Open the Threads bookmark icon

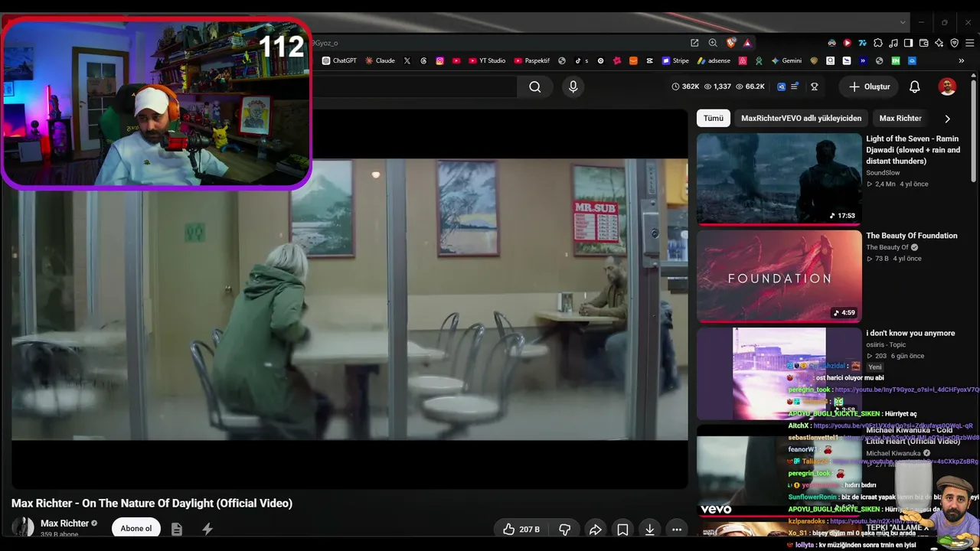(423, 60)
